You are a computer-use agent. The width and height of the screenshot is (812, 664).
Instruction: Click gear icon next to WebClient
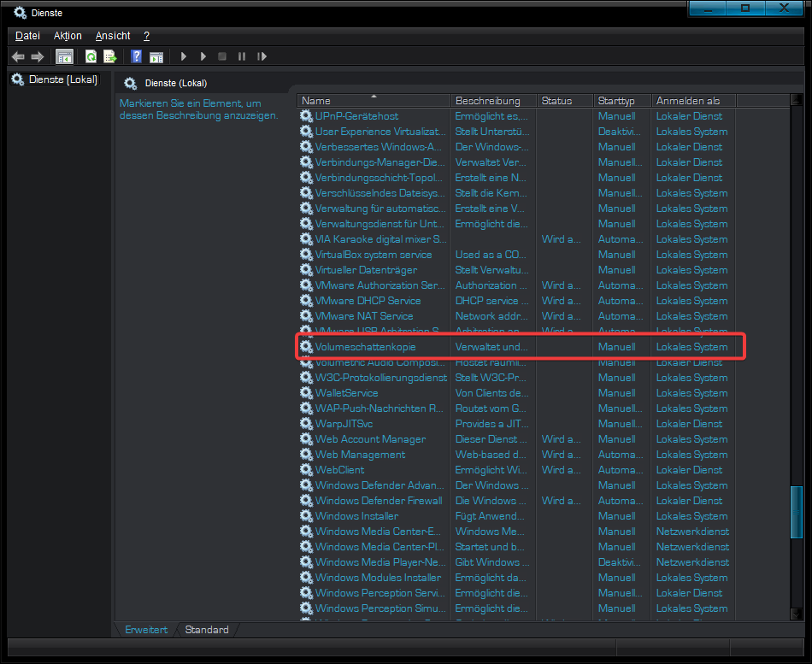click(x=307, y=470)
